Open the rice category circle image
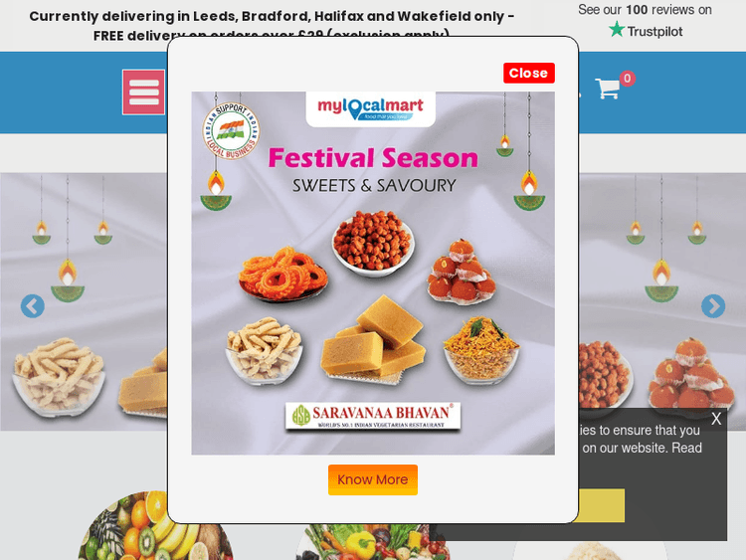The height and width of the screenshot is (560, 746). [x=590, y=550]
